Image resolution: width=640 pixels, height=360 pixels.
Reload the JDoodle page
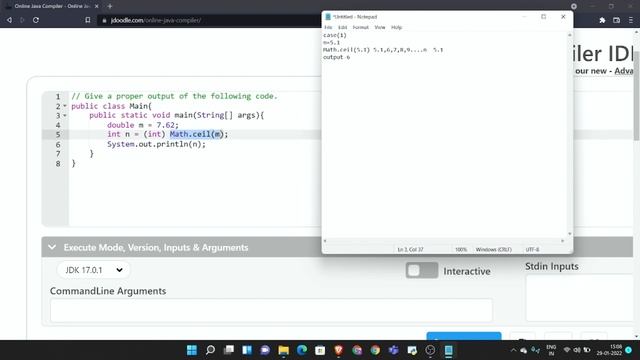pyautogui.click(x=36, y=20)
